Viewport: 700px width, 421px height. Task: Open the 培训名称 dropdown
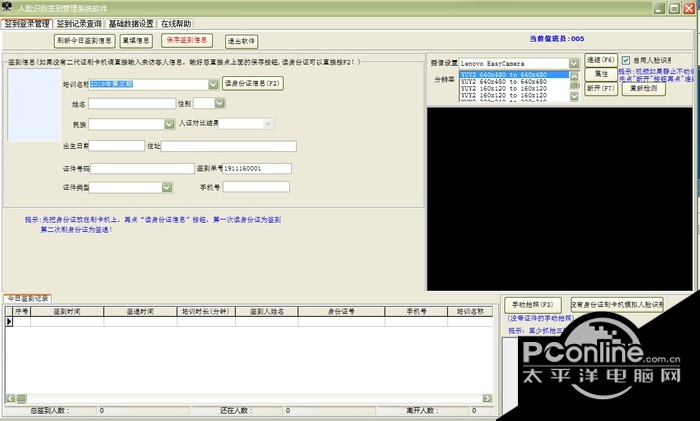pos(213,85)
